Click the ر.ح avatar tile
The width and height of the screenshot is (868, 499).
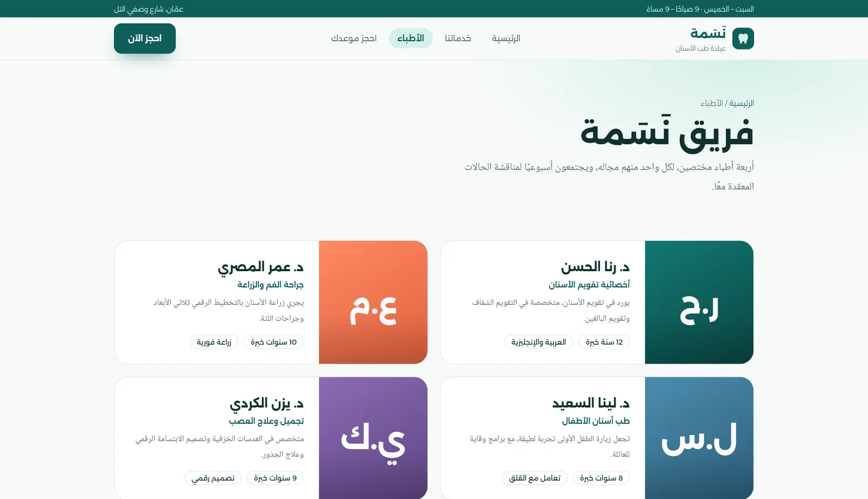(x=699, y=302)
